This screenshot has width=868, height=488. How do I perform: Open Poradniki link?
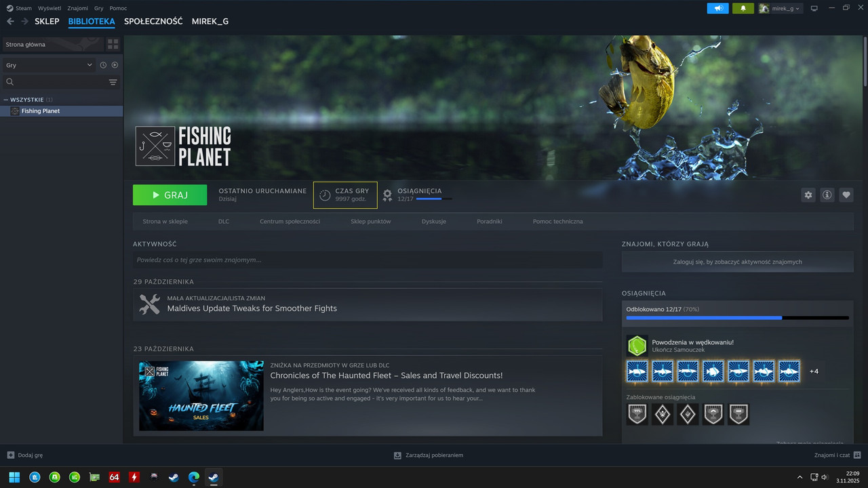[490, 222]
